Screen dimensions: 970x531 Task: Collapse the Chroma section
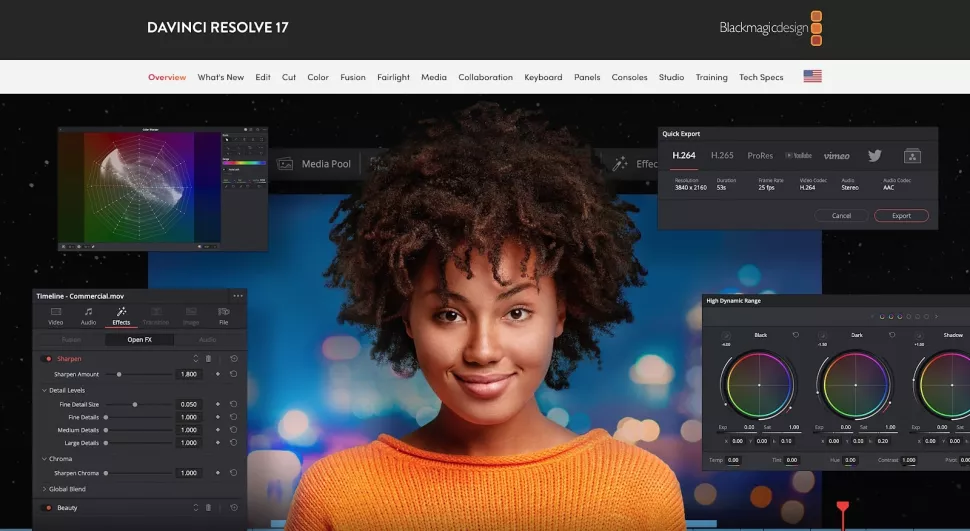click(44, 459)
